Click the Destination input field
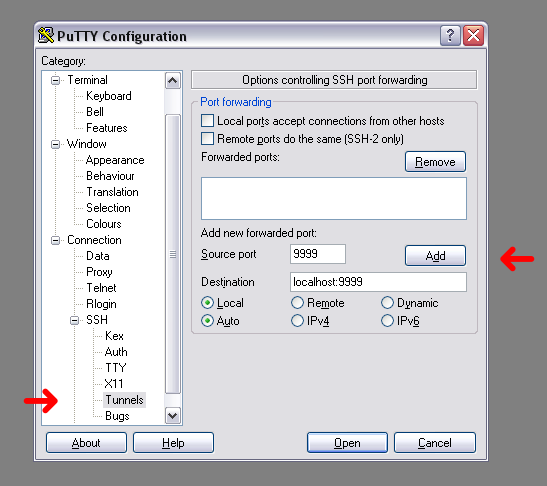Image resolution: width=547 pixels, height=486 pixels. 378,282
